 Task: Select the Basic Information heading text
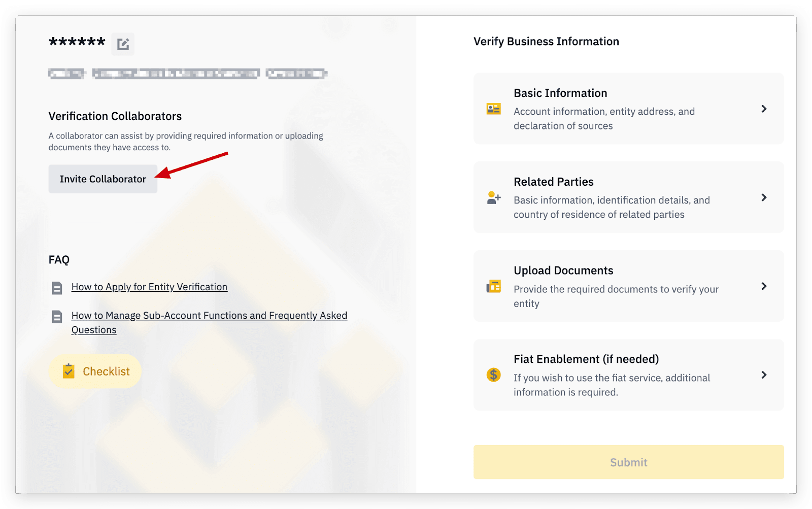click(x=560, y=93)
